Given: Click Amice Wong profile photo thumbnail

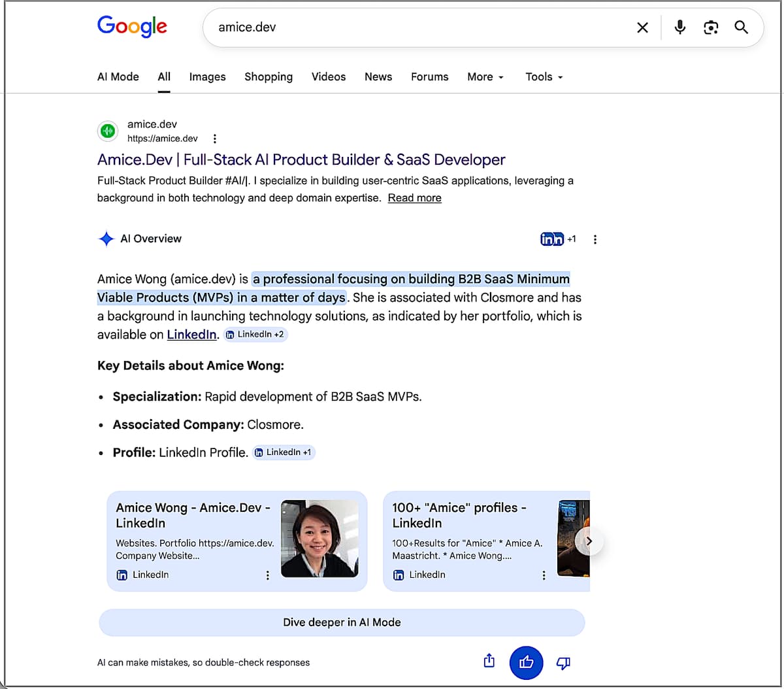Looking at the screenshot, I should 319,539.
